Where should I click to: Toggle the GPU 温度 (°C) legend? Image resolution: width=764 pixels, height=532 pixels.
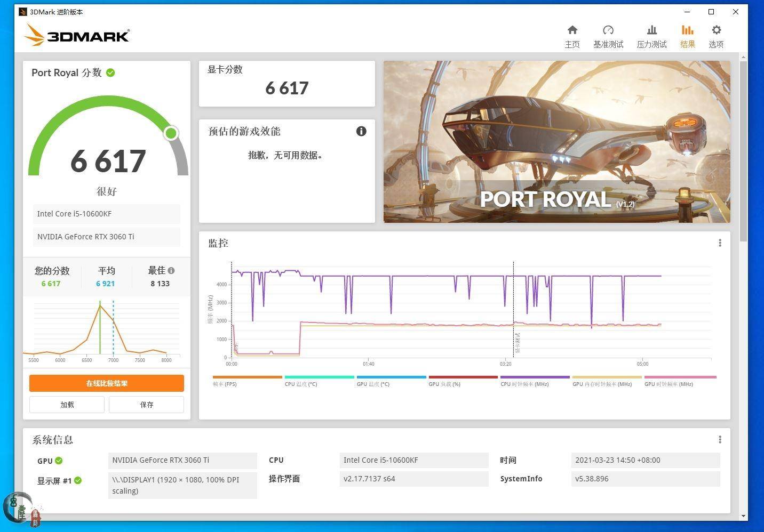click(391, 381)
